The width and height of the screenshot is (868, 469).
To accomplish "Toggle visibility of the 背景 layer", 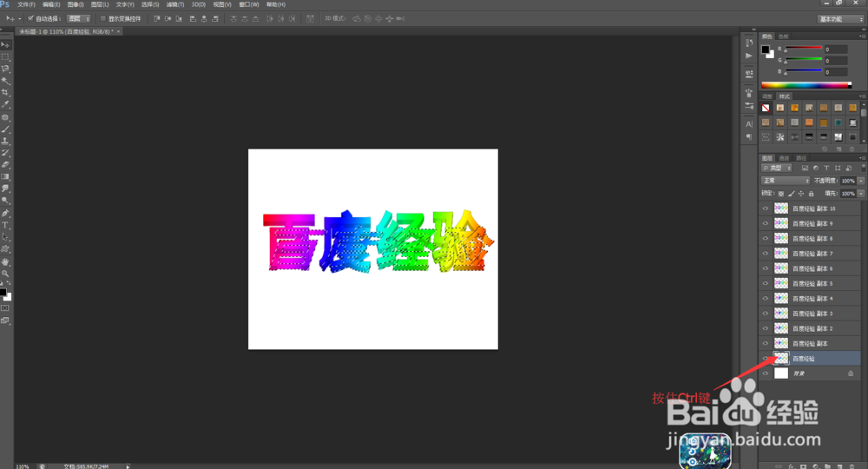I will [766, 373].
